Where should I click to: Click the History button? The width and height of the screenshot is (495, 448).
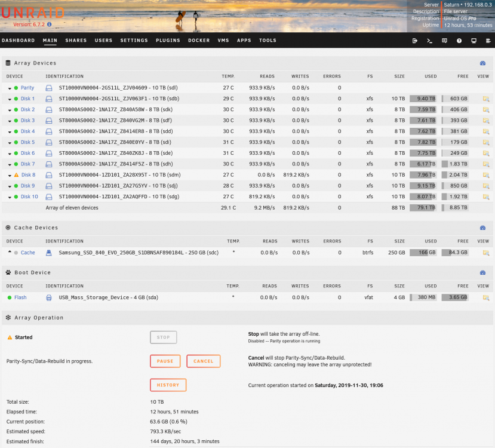pyautogui.click(x=168, y=385)
